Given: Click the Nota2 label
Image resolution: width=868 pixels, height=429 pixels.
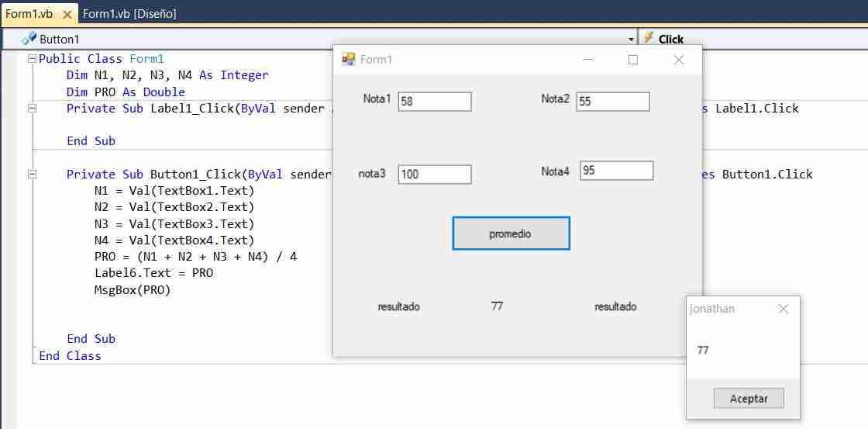Looking at the screenshot, I should pos(555,99).
